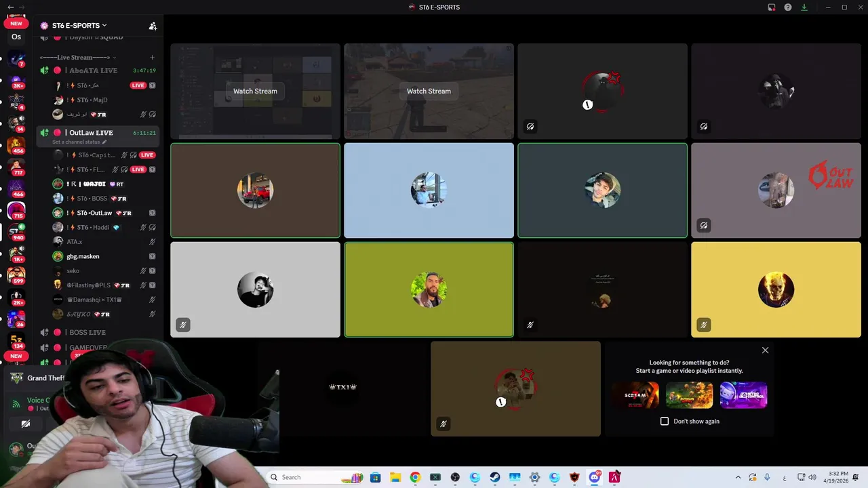
Task: Select user ST6 • MajD in AboATA channel
Action: click(92, 100)
